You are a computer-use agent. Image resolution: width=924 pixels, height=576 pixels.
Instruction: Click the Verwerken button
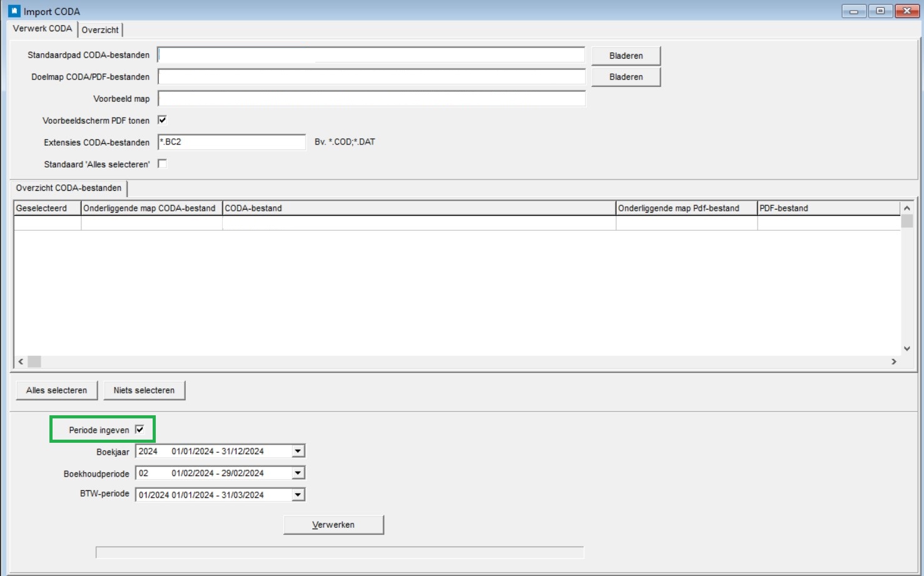(333, 525)
